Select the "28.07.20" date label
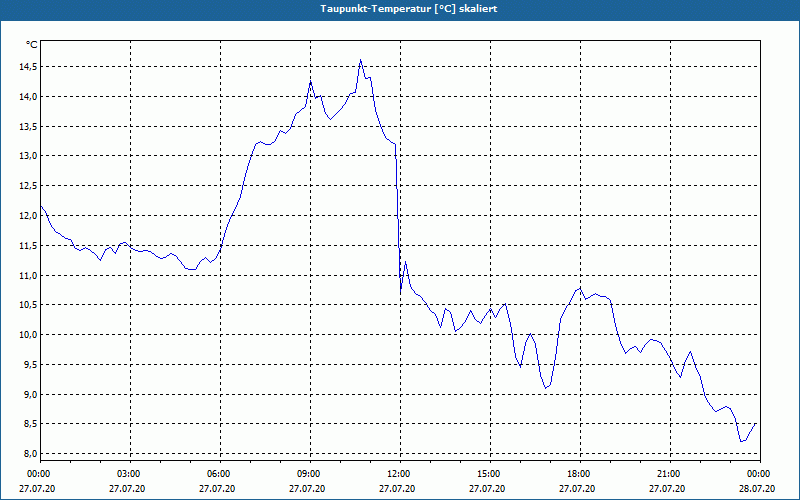Screen dimensions: 800x500 coord(757,489)
